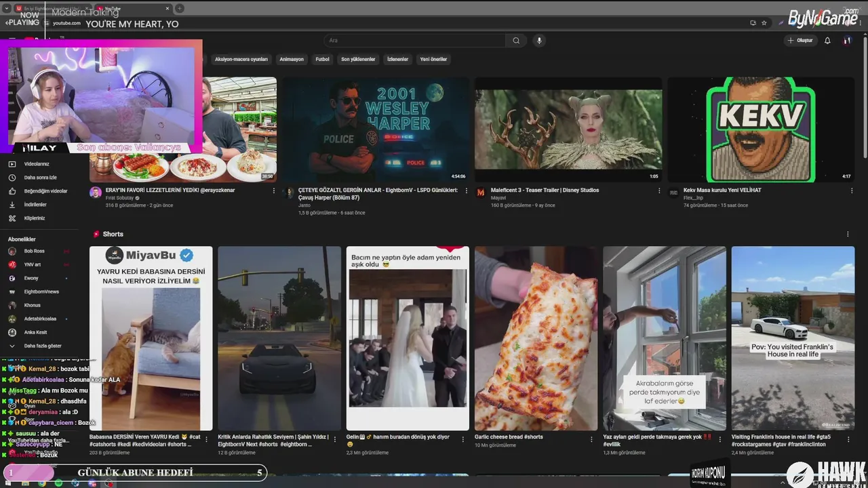The image size is (868, 488).
Task: Open the tab search chevron in the browser
Action: (x=6, y=8)
